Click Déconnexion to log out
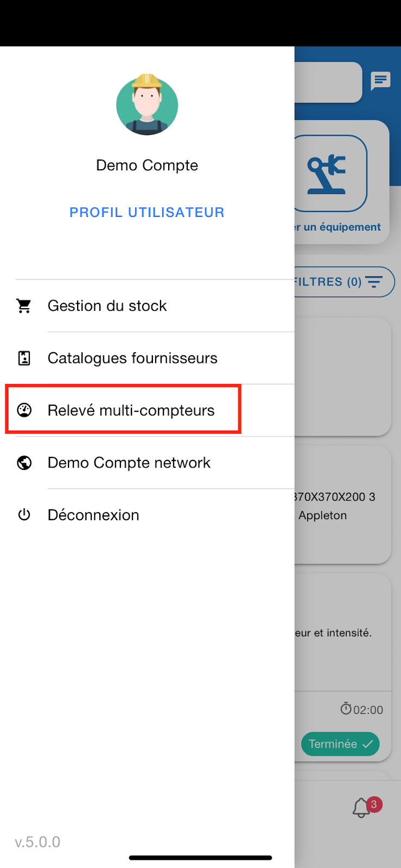401x868 pixels. 93,514
